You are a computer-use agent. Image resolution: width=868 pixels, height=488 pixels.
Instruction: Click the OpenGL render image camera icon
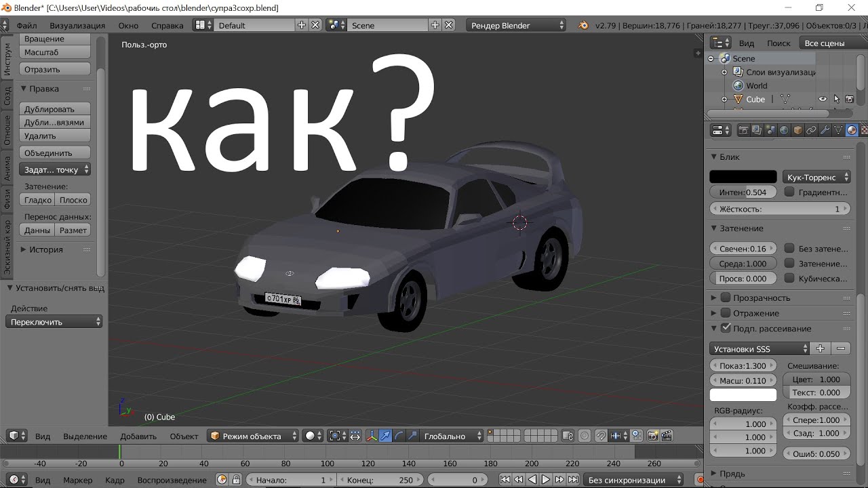pos(653,436)
